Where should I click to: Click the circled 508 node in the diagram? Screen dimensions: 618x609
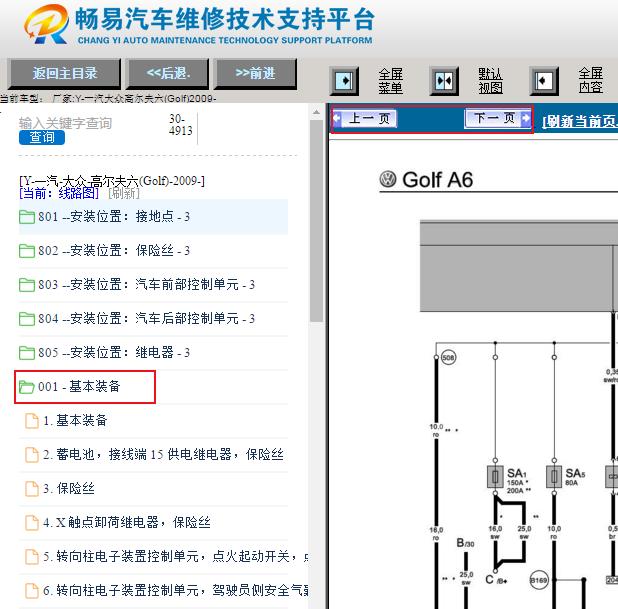(x=448, y=358)
